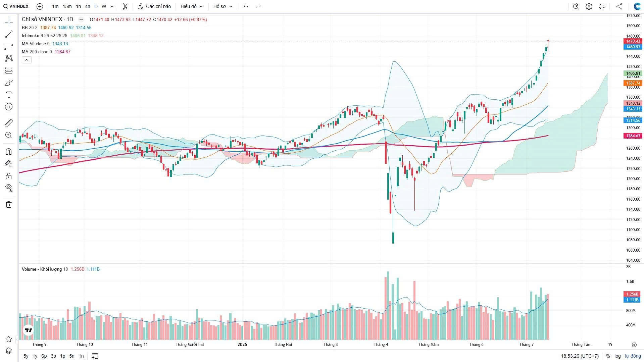Screen dimensions: 644x362
Task: Collapse the indicator legend chevron
Action: pos(27,60)
